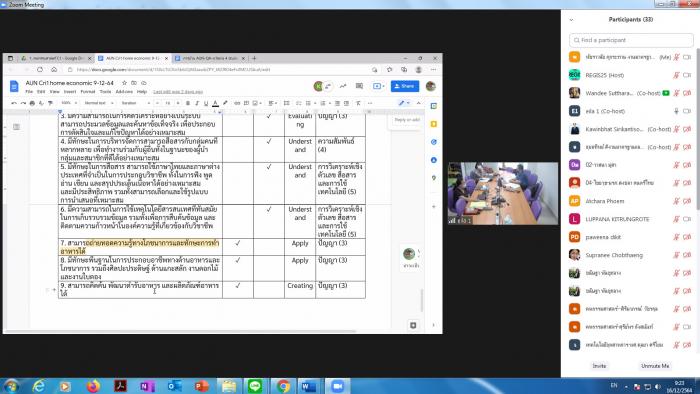Image resolution: width=700 pixels, height=394 pixels.
Task: Open the Insert menu in Docs
Action: pyautogui.click(x=70, y=91)
